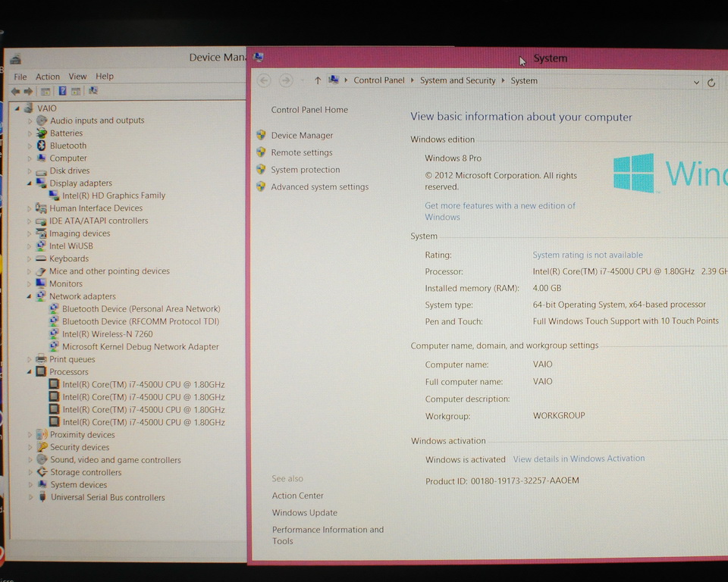
Task: Go to Control Panel Home
Action: (x=309, y=110)
